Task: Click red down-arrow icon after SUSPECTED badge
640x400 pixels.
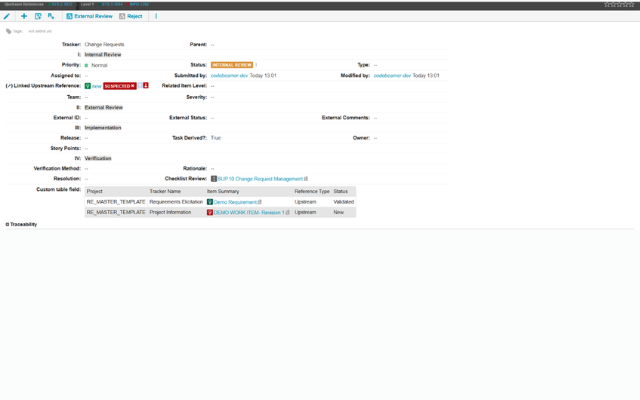Action: 146,86
